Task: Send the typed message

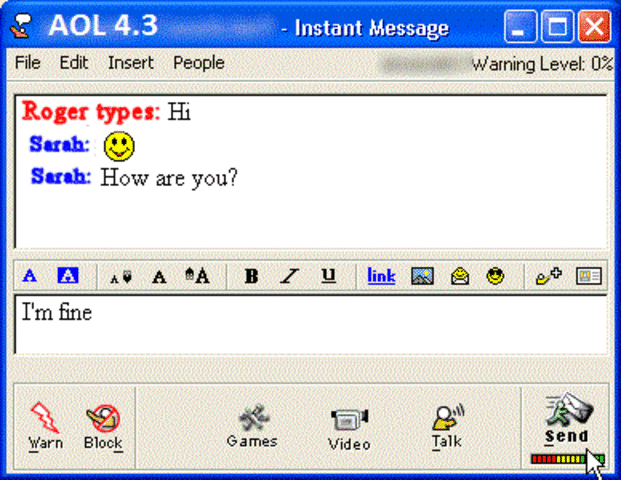Action: coord(567,418)
